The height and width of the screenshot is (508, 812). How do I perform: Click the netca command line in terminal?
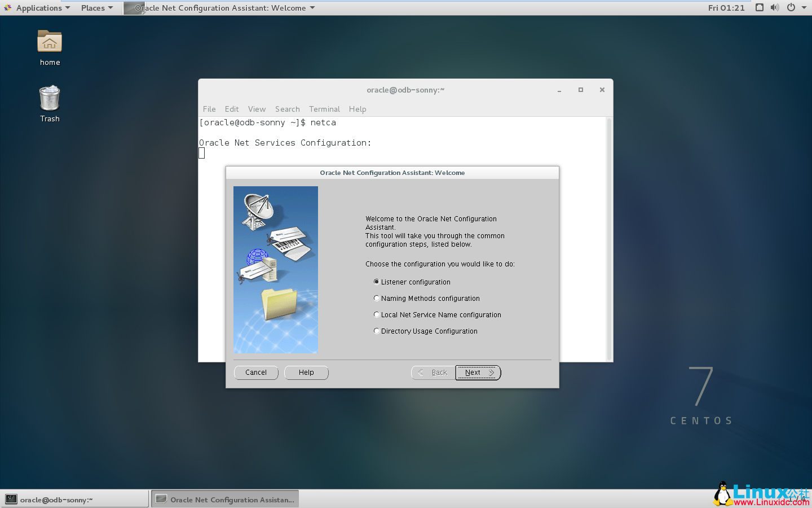[x=268, y=122]
